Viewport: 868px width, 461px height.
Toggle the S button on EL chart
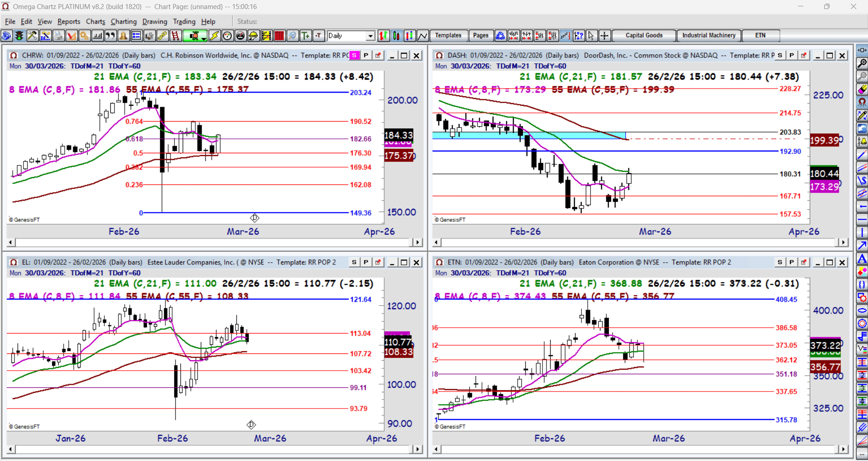354,262
